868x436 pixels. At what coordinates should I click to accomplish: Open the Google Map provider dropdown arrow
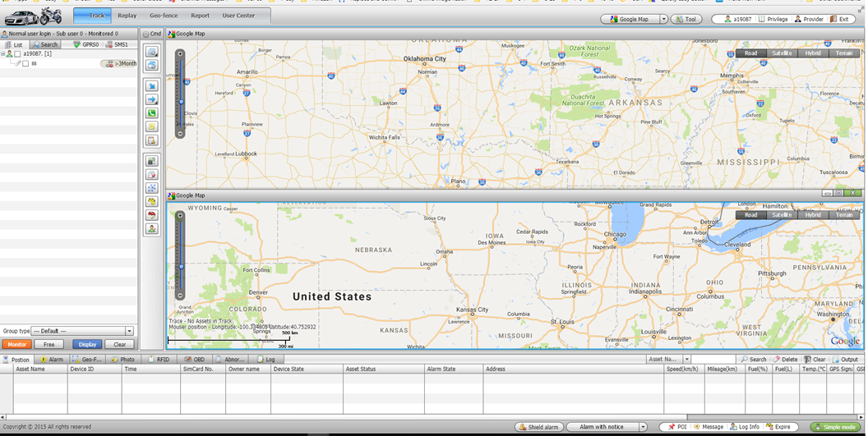click(x=663, y=19)
